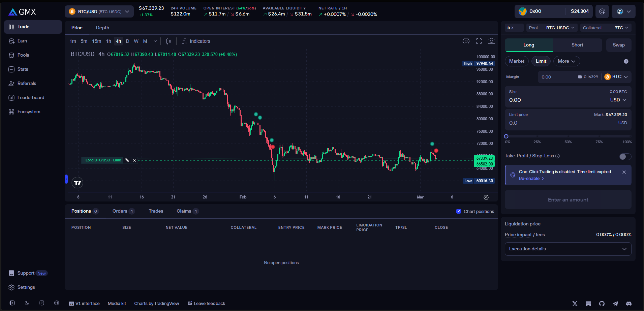644x311 pixels.
Task: Click Leave feedback link
Action: click(x=206, y=304)
